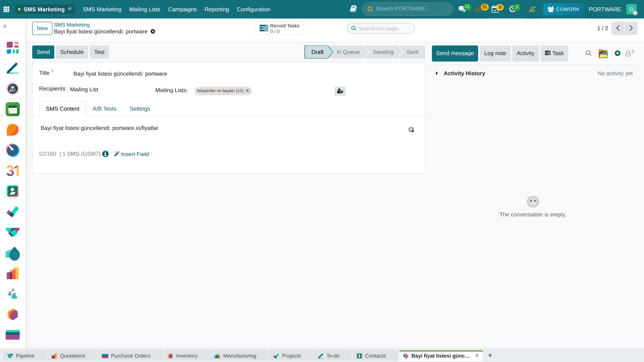644x362 pixels.
Task: Click the SMS pricing info icon
Action: 105,154
